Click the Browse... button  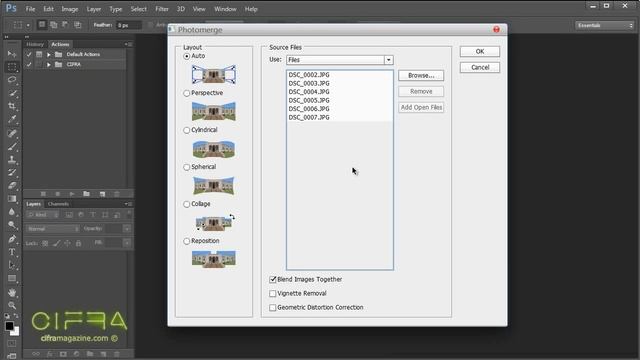(421, 76)
